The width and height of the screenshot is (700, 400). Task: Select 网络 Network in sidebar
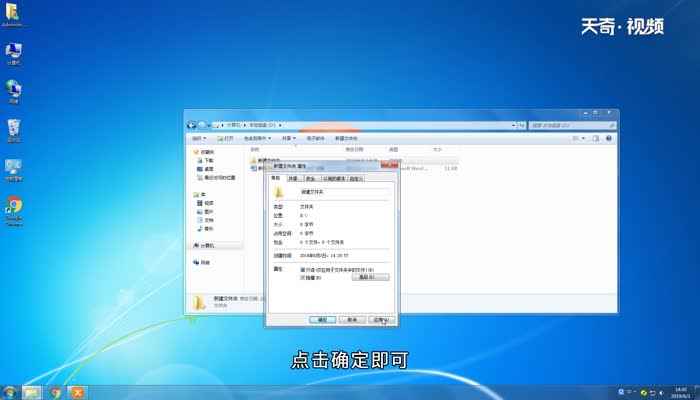pos(202,262)
